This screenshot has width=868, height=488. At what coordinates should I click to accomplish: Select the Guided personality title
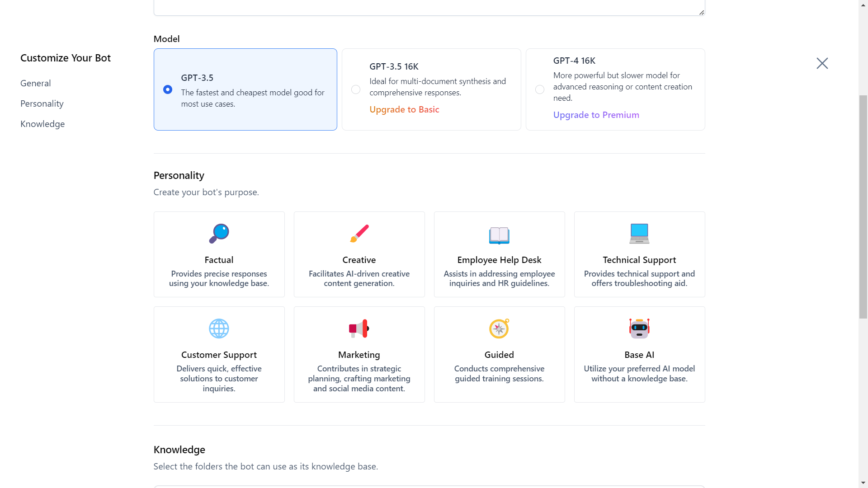[x=499, y=355]
